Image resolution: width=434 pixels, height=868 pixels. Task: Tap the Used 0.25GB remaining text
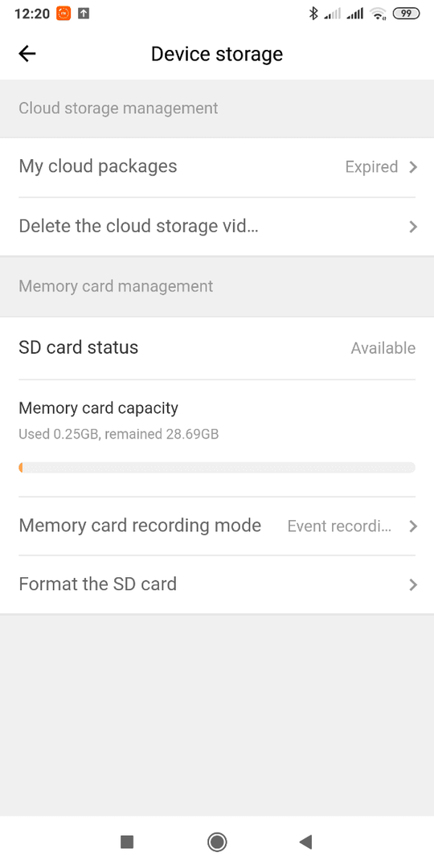coord(118,434)
